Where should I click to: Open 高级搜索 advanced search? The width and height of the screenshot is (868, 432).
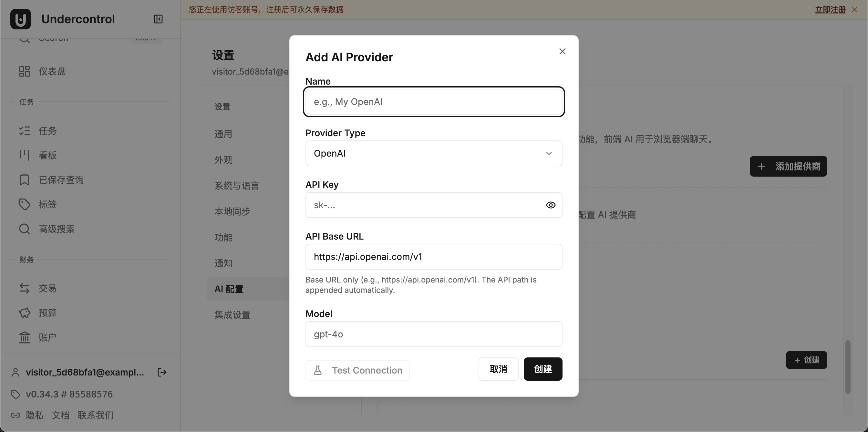pos(90,229)
